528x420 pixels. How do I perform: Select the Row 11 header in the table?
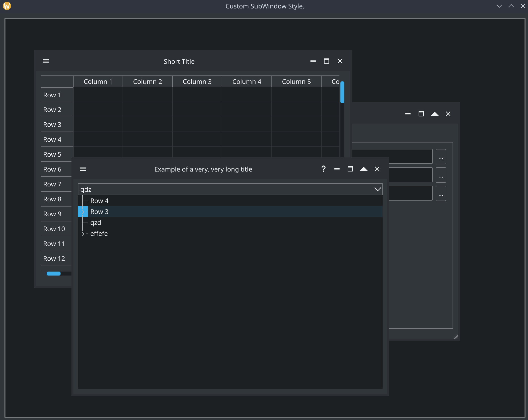pyautogui.click(x=56, y=244)
